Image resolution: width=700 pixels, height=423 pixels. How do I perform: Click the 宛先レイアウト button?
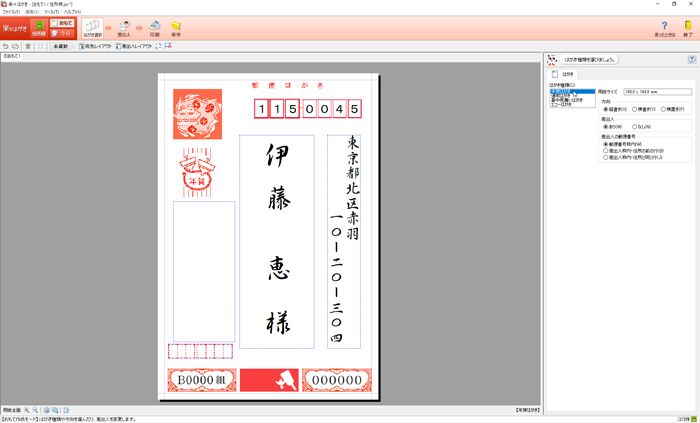97,46
